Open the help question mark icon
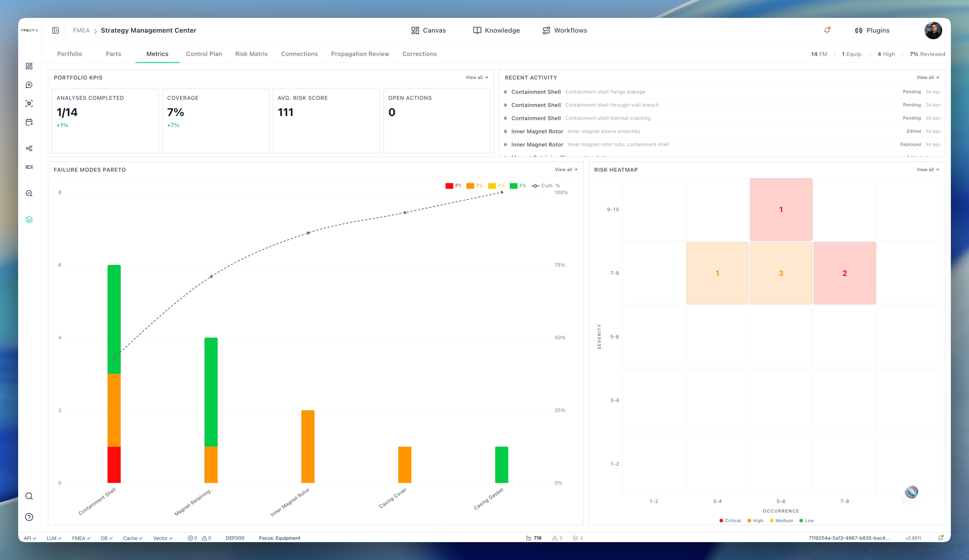 tap(29, 517)
